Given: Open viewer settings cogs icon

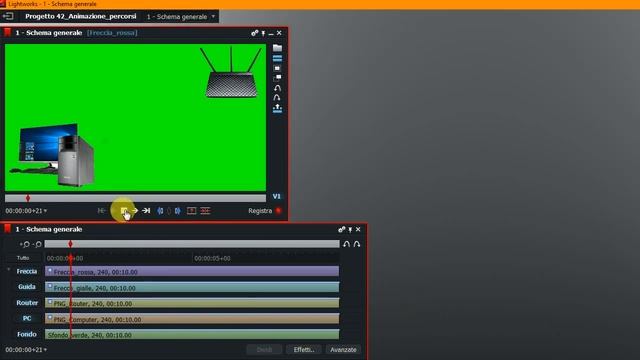Looking at the screenshot, I should point(255,33).
